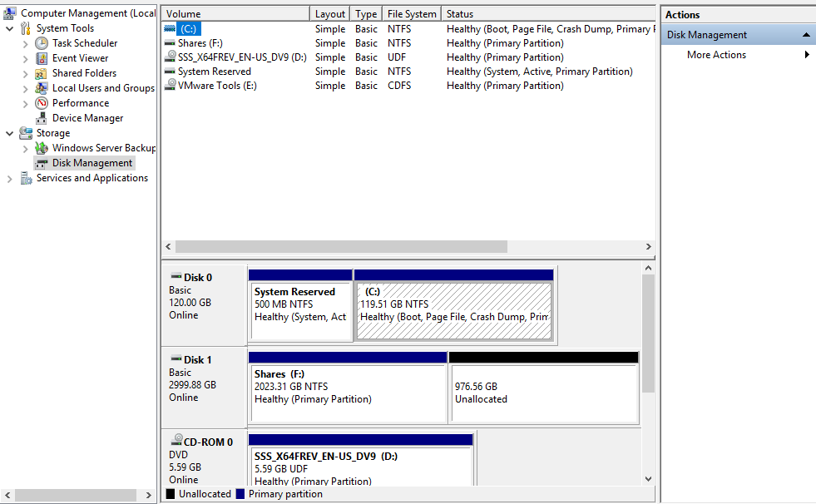The width and height of the screenshot is (816, 504).
Task: Click the tree pane horizontal scrollbar thumb
Action: click(x=76, y=495)
